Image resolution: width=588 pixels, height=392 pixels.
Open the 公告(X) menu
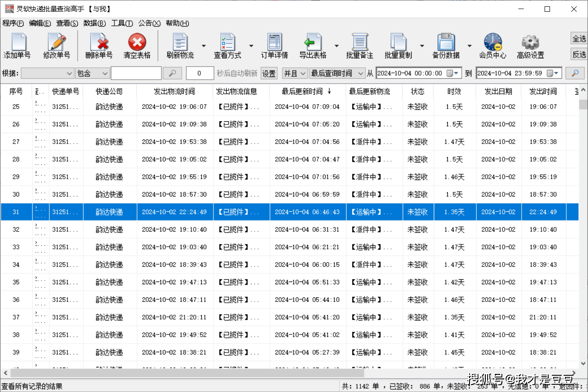(149, 24)
